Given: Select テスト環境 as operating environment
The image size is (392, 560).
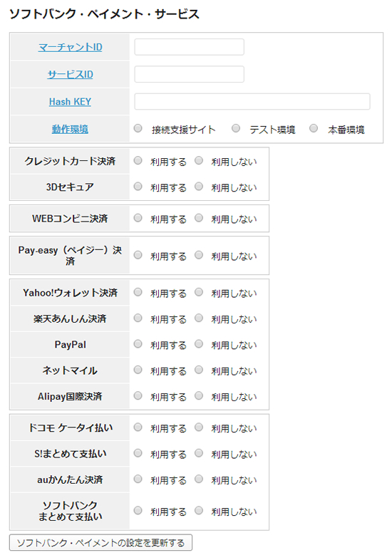Looking at the screenshot, I should 236,128.
